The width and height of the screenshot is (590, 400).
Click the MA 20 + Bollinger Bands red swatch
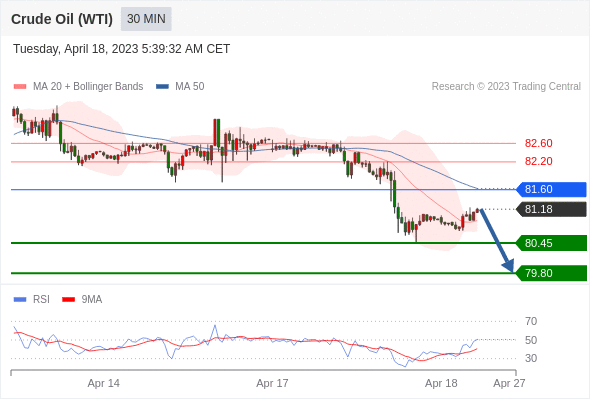[20, 87]
